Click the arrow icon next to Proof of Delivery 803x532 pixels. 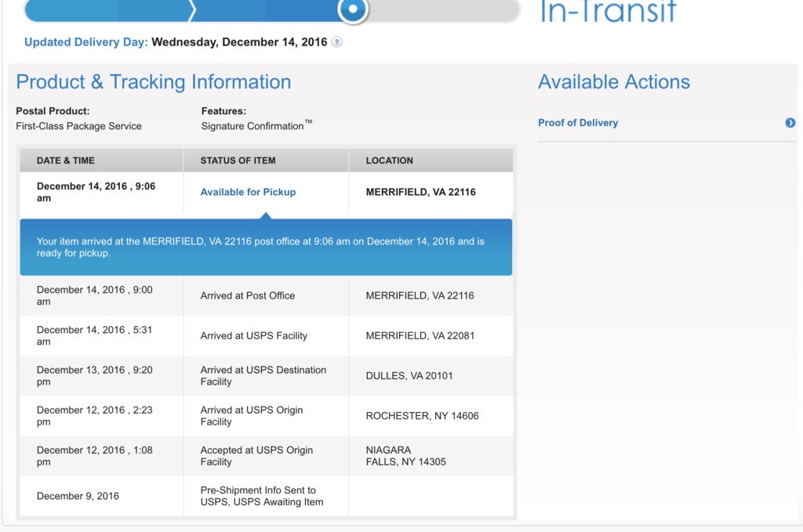[790, 123]
